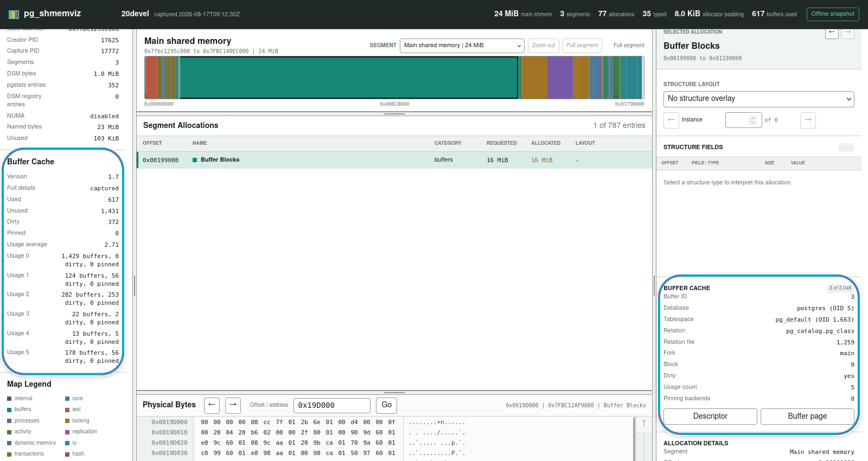Step to next structure instance arrow

(808, 120)
